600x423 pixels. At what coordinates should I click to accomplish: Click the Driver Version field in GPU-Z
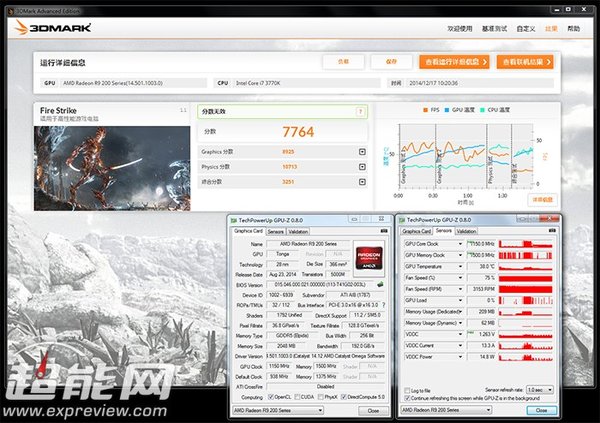pyautogui.click(x=326, y=356)
